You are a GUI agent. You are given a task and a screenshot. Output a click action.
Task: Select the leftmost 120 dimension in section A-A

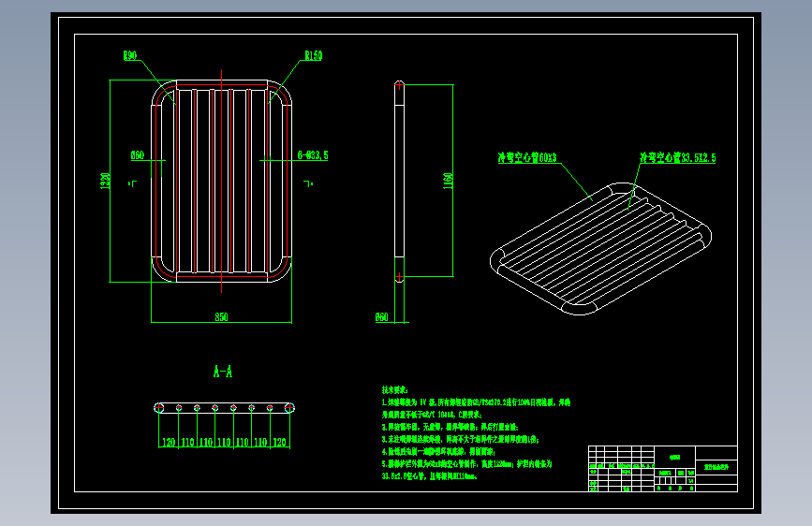[169, 442]
